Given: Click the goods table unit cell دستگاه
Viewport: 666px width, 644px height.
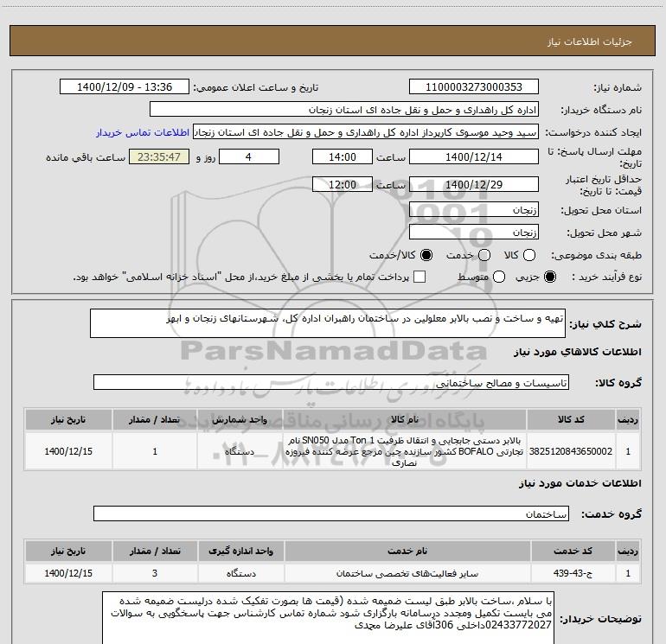Looking at the screenshot, I should pyautogui.click(x=240, y=451).
